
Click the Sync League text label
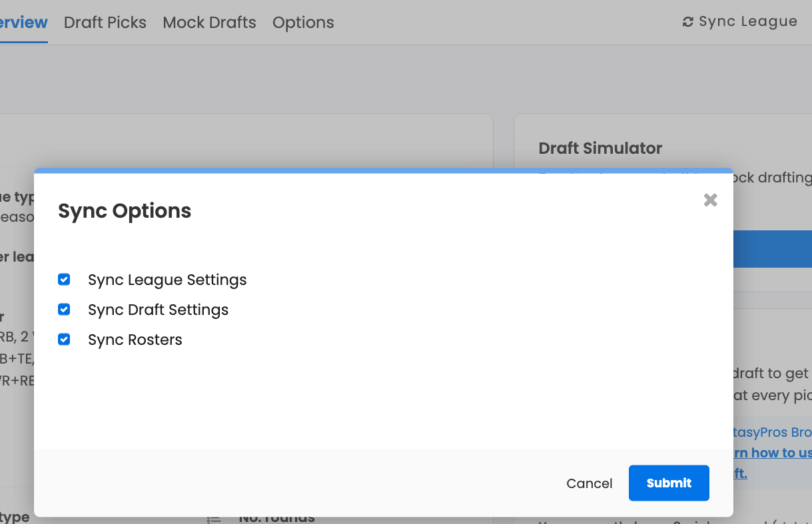pyautogui.click(x=748, y=22)
